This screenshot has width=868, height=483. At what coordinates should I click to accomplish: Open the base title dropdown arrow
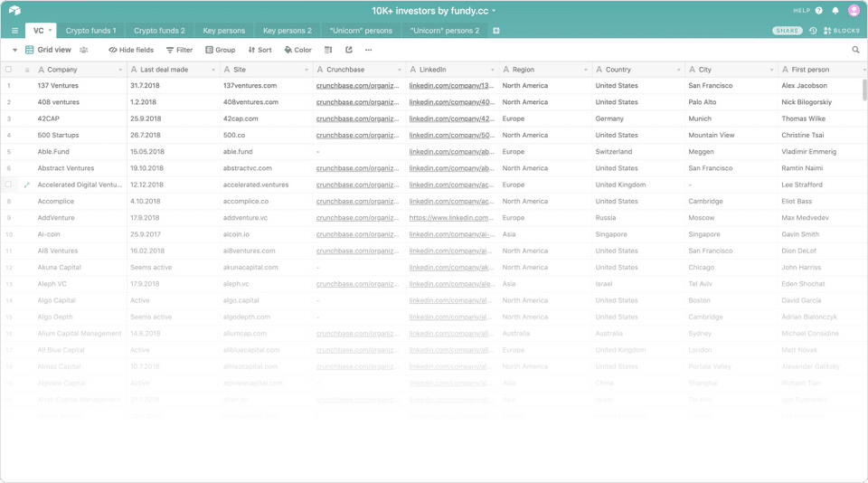494,11
